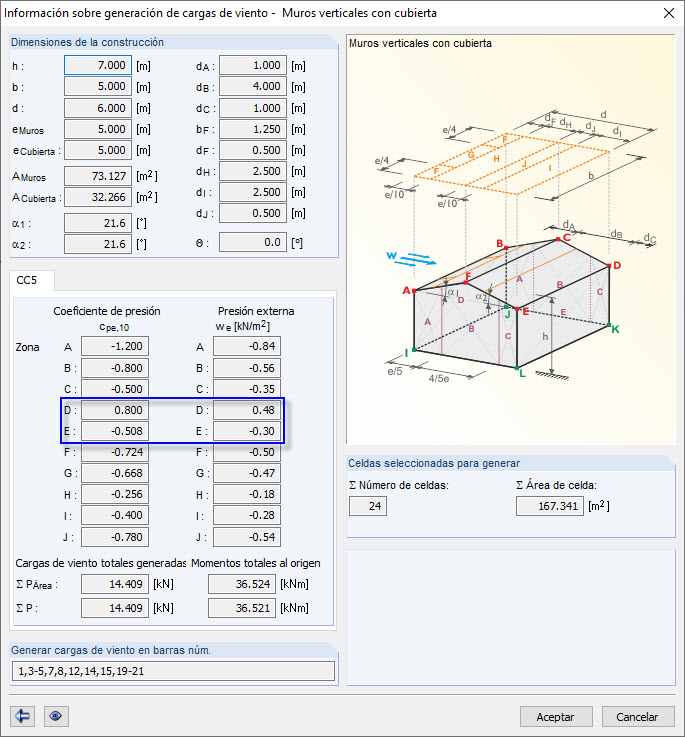The width and height of the screenshot is (685, 737).
Task: Select zone A external pressure -0.84
Action: tap(247, 346)
